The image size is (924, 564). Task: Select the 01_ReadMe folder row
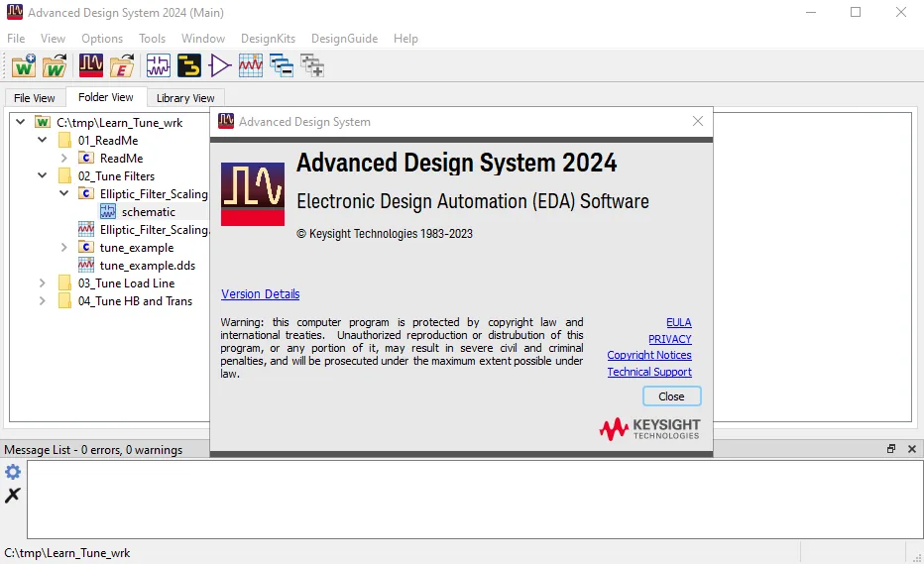point(108,141)
